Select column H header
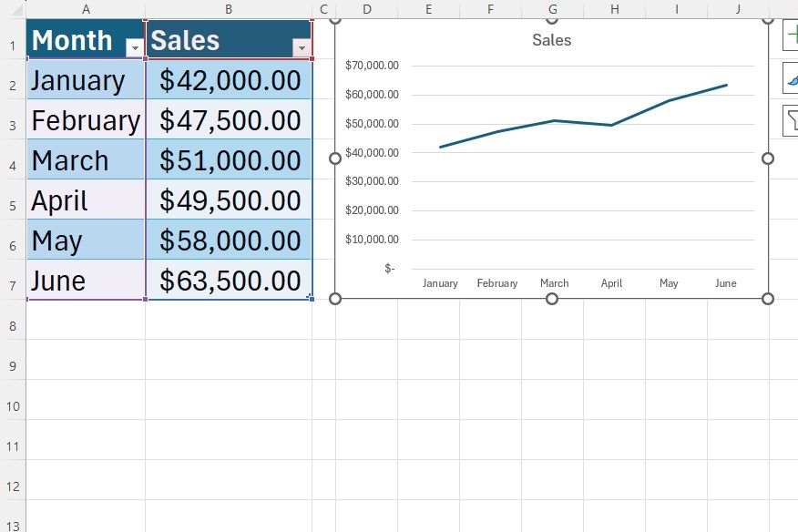The width and height of the screenshot is (798, 532). pos(615,9)
